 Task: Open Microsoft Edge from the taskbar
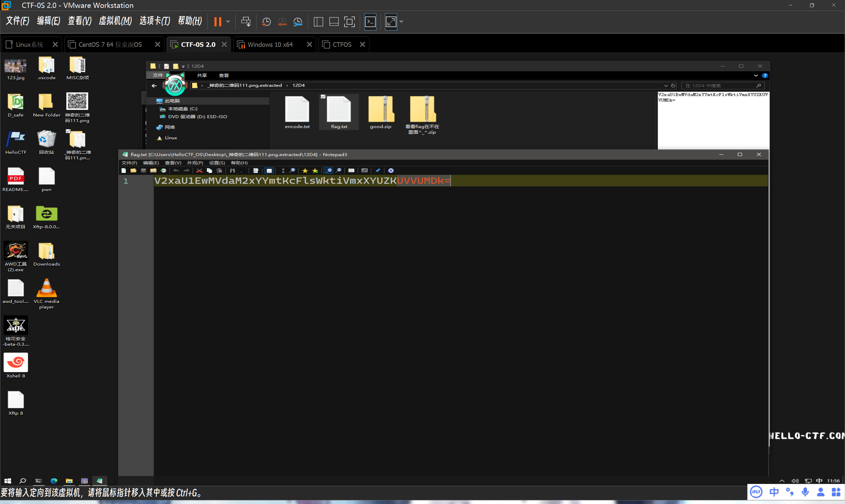click(54, 481)
